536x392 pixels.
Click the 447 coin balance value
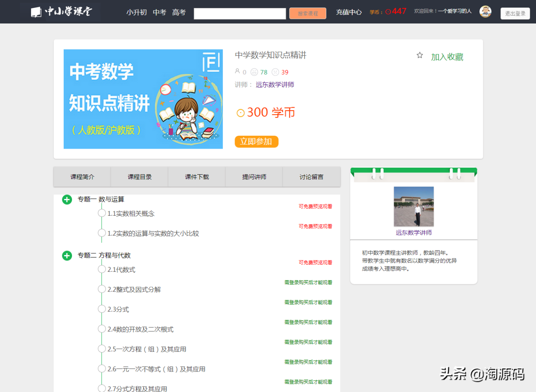coord(399,11)
